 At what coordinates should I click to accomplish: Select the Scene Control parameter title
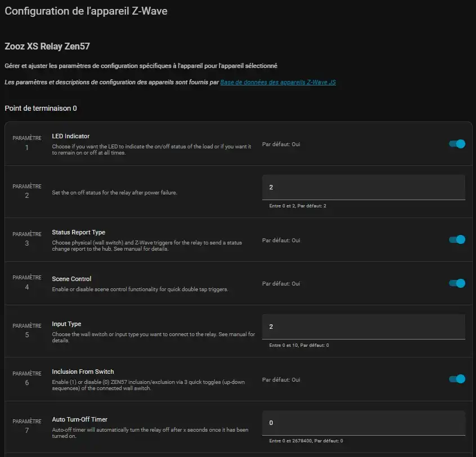pyautogui.click(x=71, y=279)
